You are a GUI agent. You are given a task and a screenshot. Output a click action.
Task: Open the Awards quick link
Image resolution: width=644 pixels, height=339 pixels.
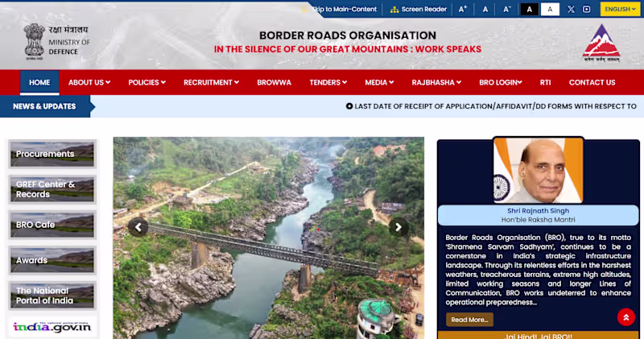click(52, 260)
